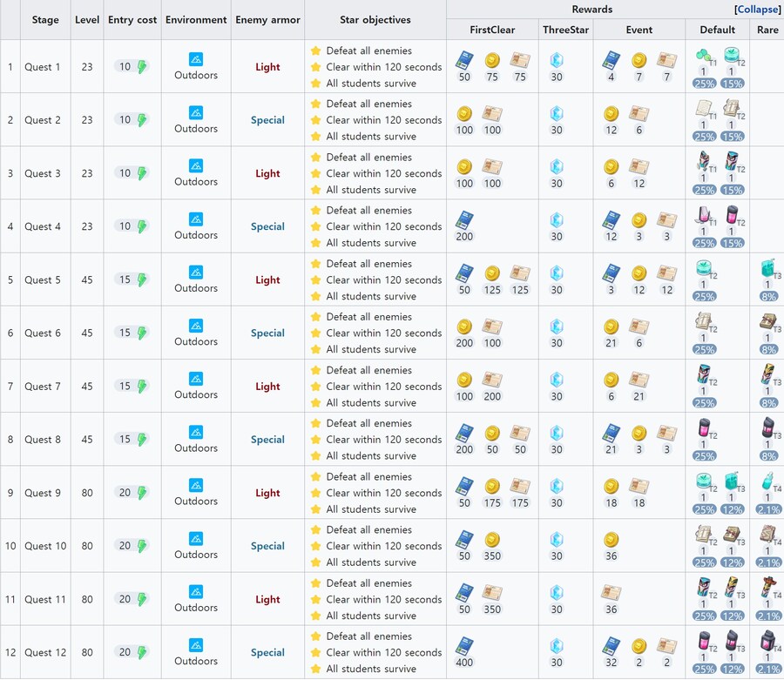784x680 pixels.
Task: Open the T3 can item in Quest 7 Rare
Action: pyautogui.click(x=769, y=376)
